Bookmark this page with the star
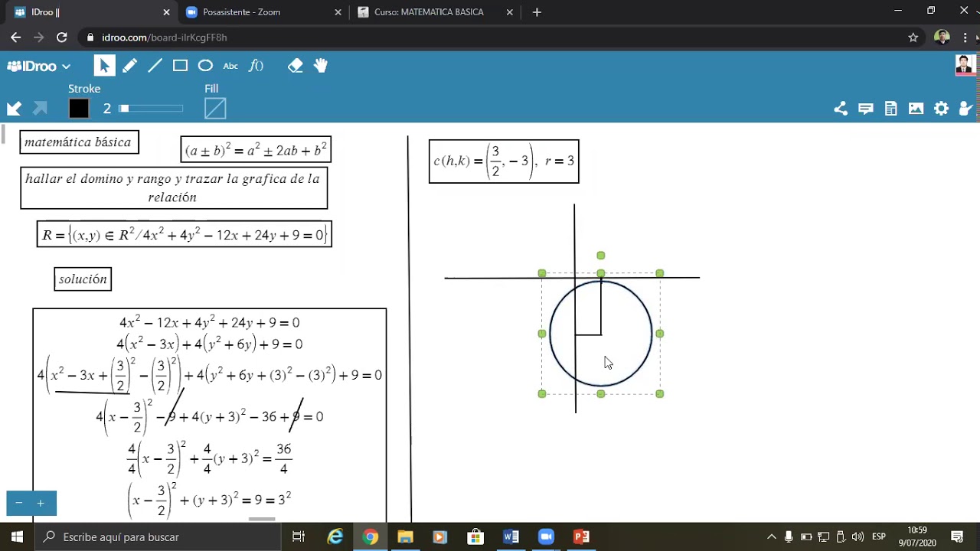This screenshot has width=980, height=551. [x=913, y=37]
